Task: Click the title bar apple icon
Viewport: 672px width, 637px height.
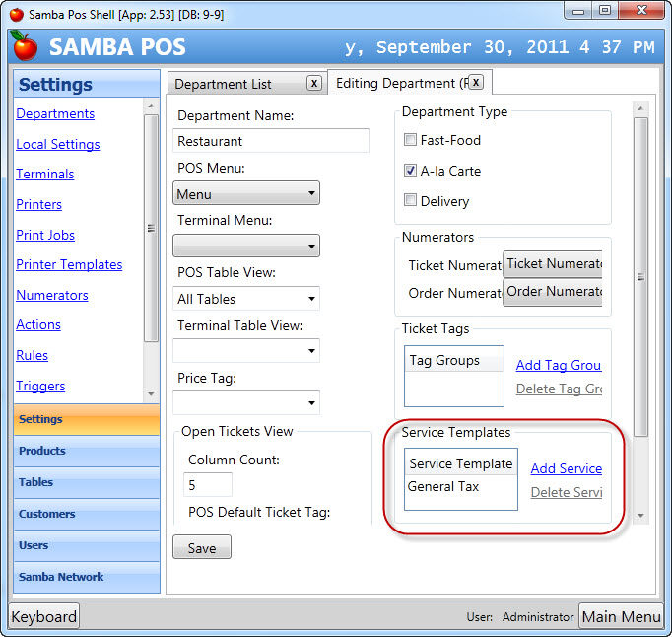Action: (17, 14)
